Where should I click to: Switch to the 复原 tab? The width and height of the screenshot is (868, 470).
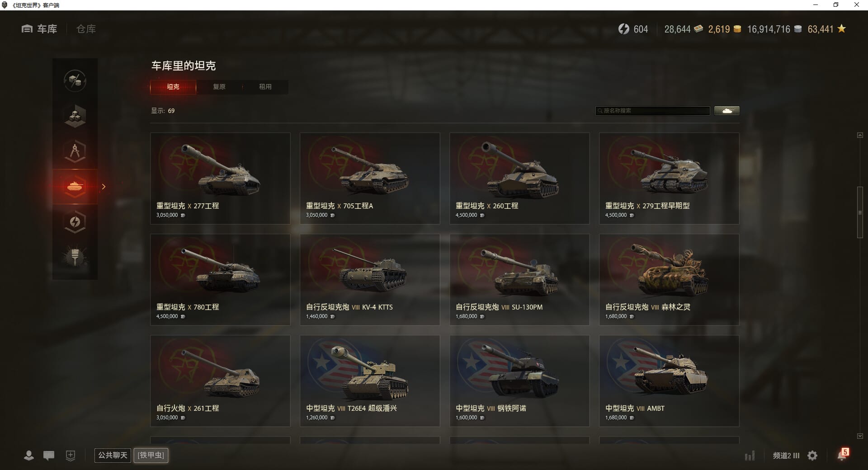click(219, 87)
